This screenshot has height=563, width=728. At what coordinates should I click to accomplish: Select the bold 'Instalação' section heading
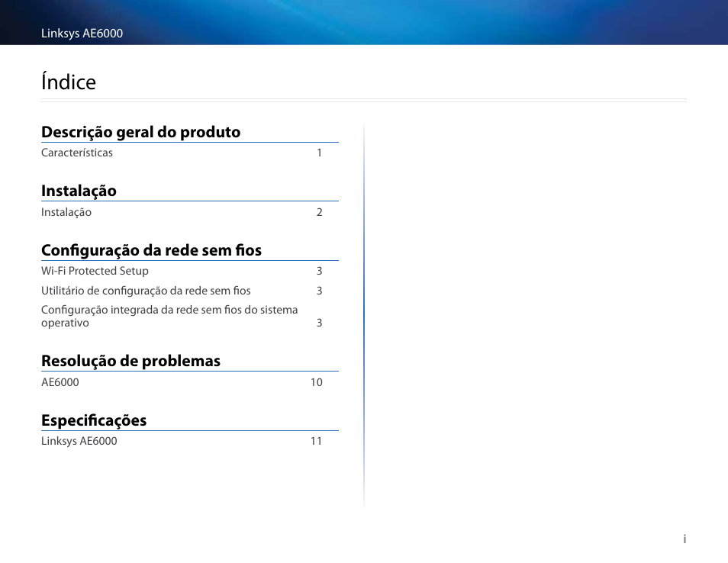pos(79,191)
